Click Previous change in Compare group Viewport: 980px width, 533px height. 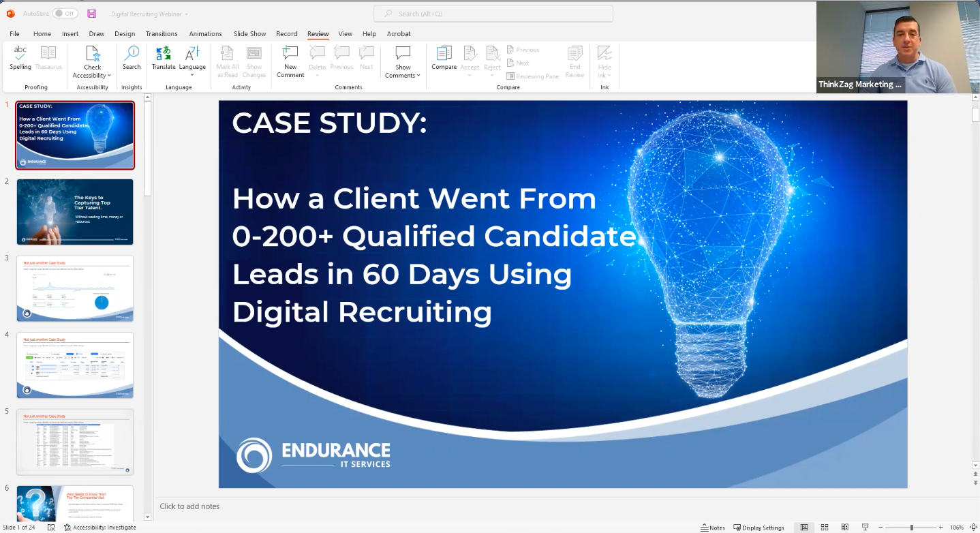[523, 50]
